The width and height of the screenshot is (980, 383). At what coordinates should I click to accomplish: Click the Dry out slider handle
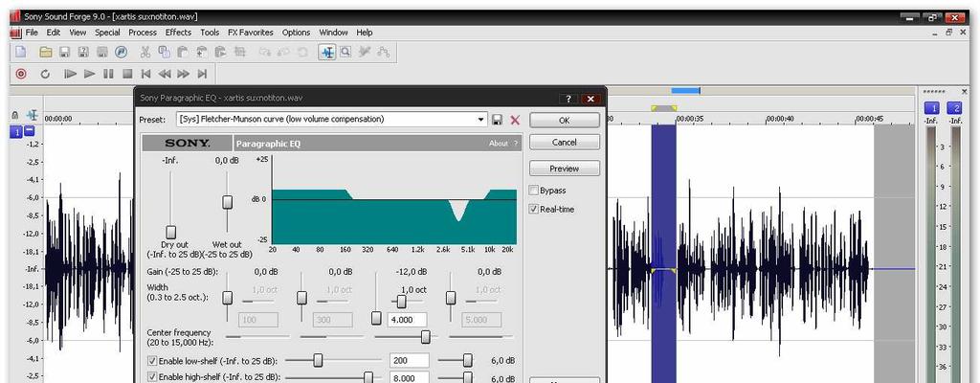coord(170,233)
